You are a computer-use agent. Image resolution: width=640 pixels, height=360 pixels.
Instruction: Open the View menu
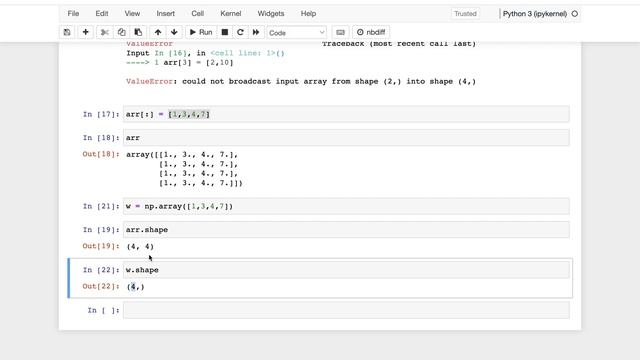pyautogui.click(x=132, y=13)
